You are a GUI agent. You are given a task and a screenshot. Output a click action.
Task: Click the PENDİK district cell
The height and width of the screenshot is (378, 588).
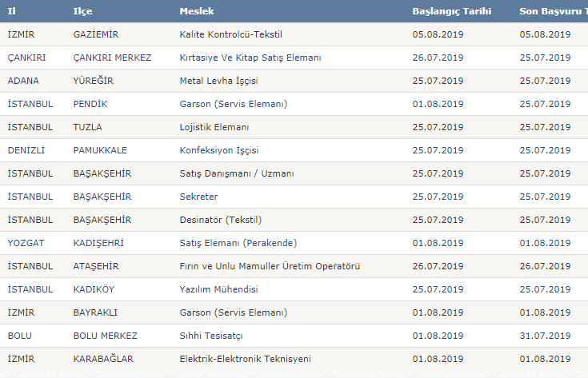point(90,104)
